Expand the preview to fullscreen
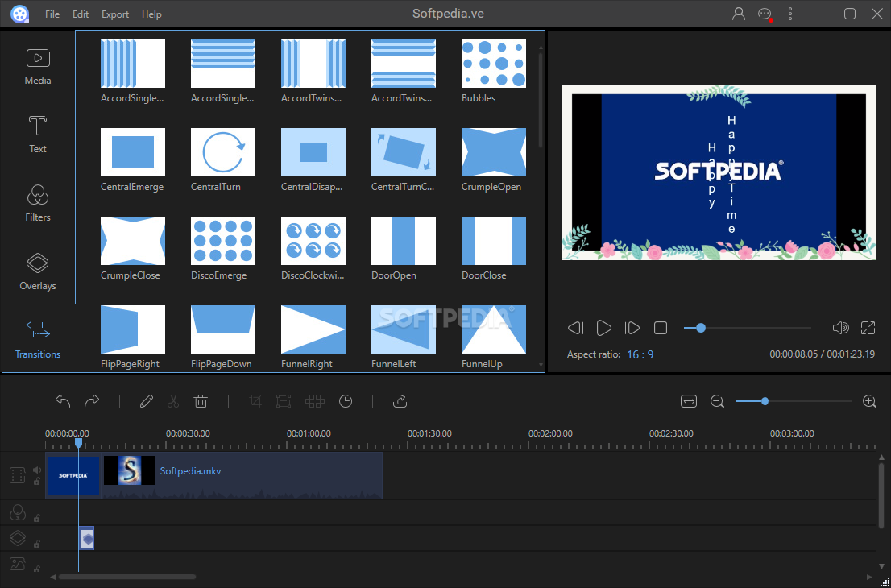Image resolution: width=891 pixels, height=588 pixels. tap(868, 328)
